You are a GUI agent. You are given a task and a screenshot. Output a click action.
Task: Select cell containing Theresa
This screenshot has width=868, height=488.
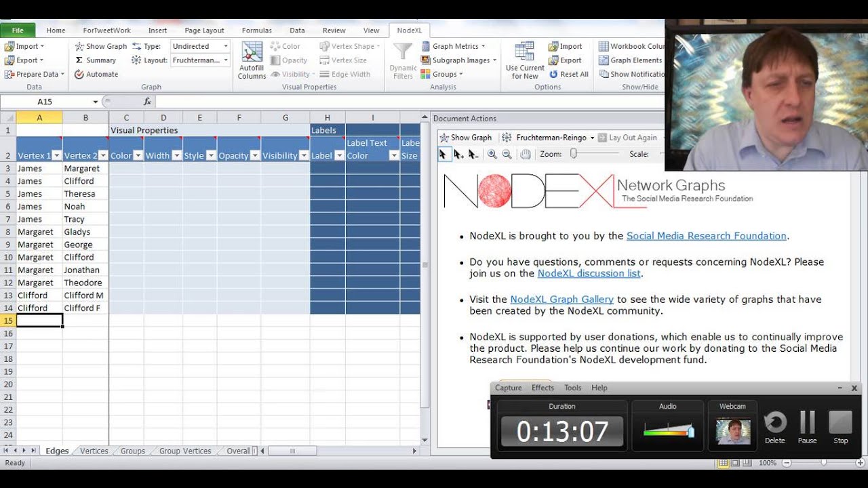pyautogui.click(x=85, y=194)
